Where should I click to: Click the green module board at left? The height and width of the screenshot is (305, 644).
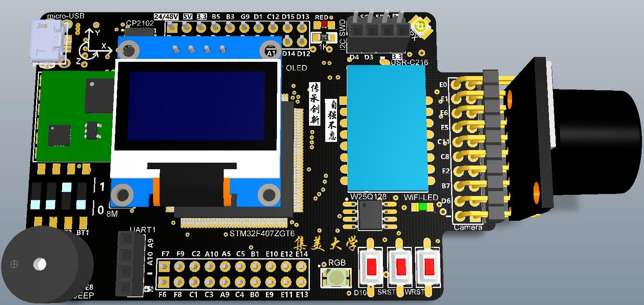coord(75,116)
